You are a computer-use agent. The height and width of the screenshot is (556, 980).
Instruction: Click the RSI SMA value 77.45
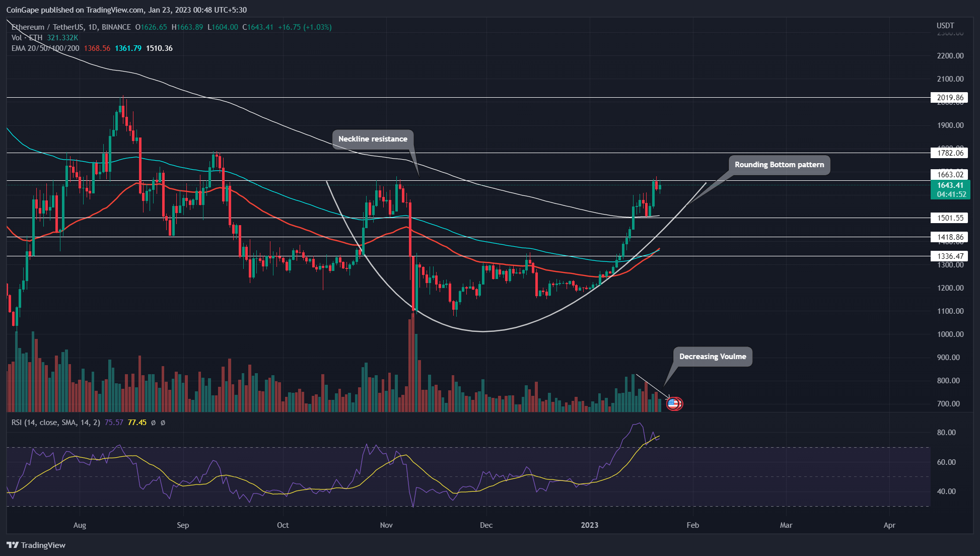click(x=137, y=423)
